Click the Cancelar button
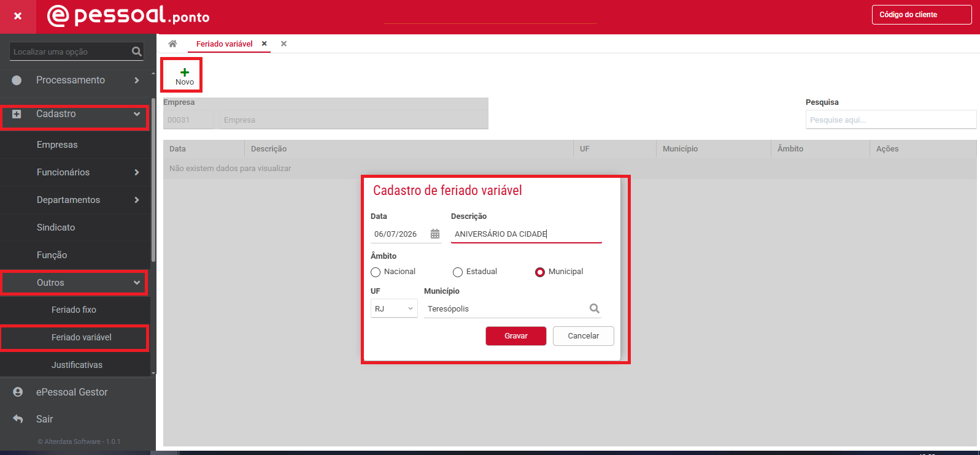This screenshot has width=980, height=455. (x=584, y=336)
